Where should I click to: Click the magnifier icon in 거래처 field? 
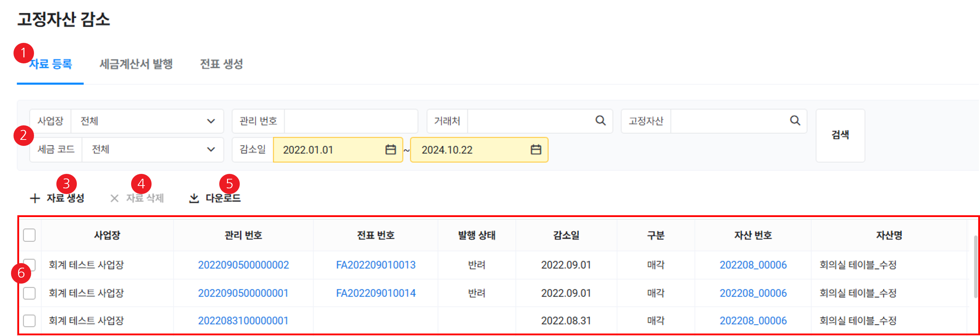pos(600,121)
